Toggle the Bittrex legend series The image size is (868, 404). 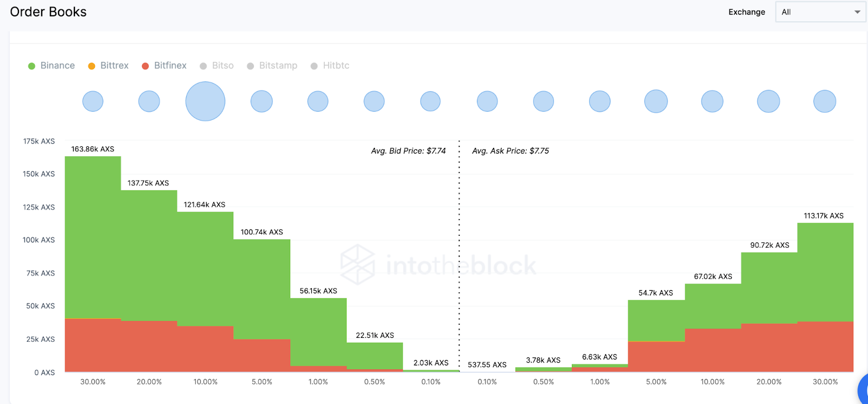pos(108,66)
